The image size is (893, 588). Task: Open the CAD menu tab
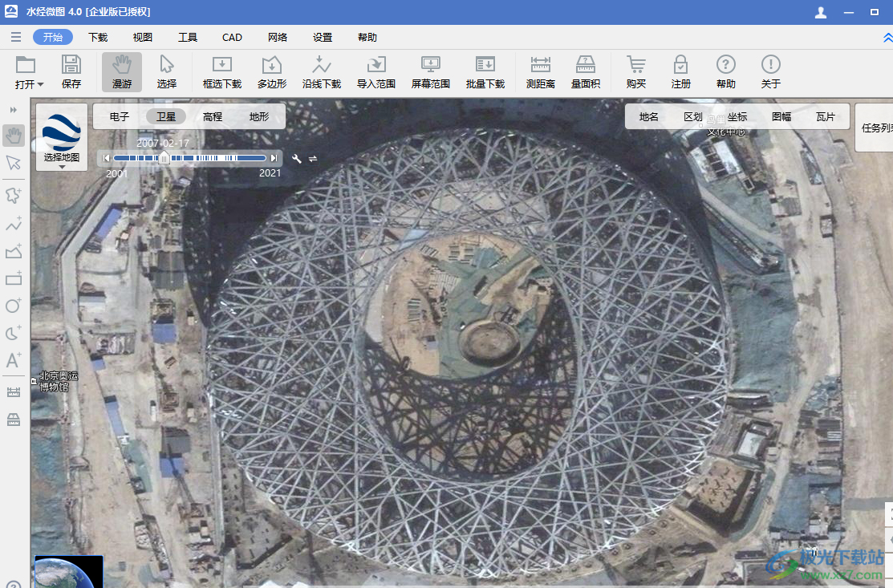[x=232, y=37]
